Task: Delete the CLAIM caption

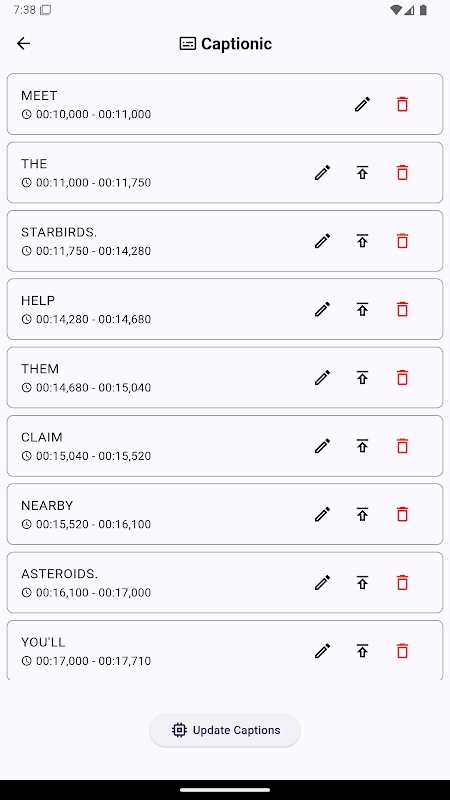Action: pyautogui.click(x=403, y=446)
